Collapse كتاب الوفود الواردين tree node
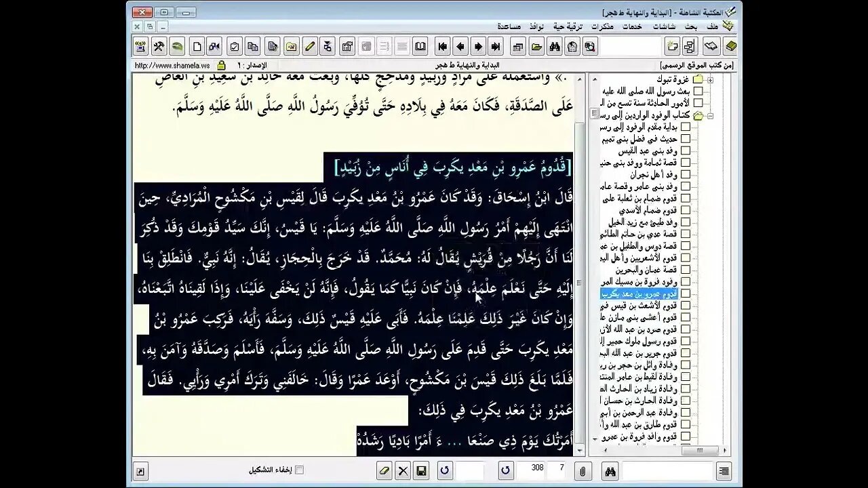The height and width of the screenshot is (488, 868). 710,115
